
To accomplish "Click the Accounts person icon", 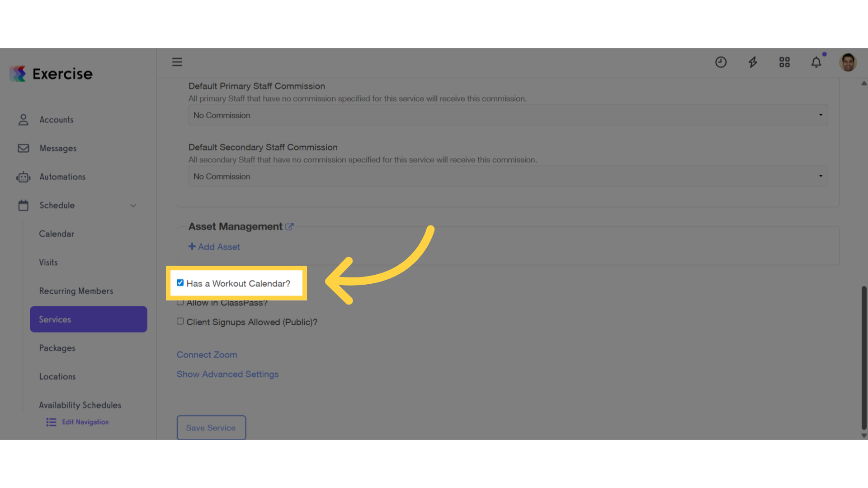I will coord(24,120).
